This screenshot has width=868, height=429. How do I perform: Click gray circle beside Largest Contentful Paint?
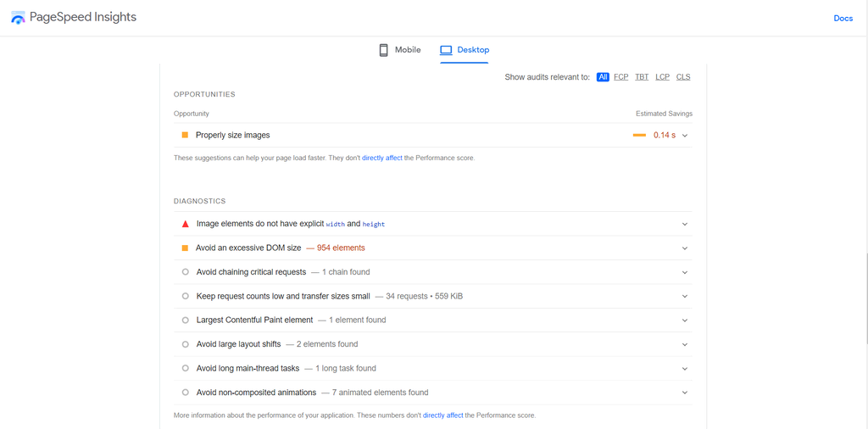pos(185,320)
